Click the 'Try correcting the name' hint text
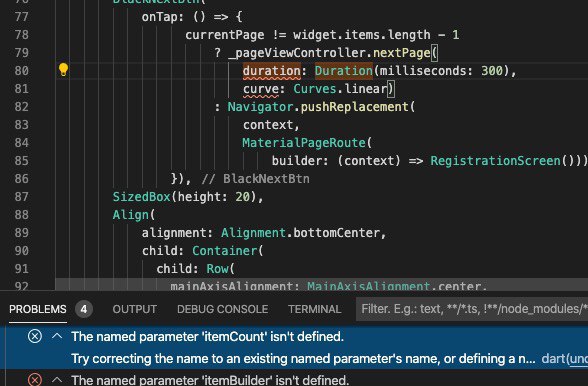This screenshot has height=386, width=588. (303, 359)
